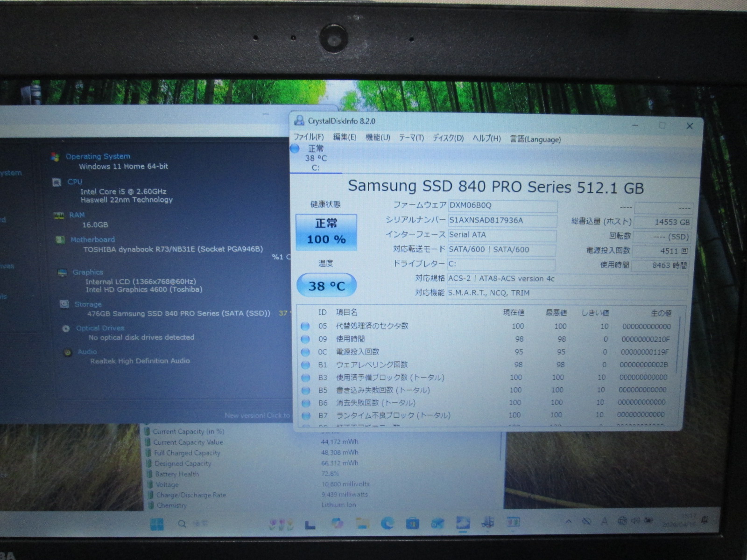Screen dimensions: 747x560
Task: Click the New version notice link in Speccy
Action: coord(257,415)
